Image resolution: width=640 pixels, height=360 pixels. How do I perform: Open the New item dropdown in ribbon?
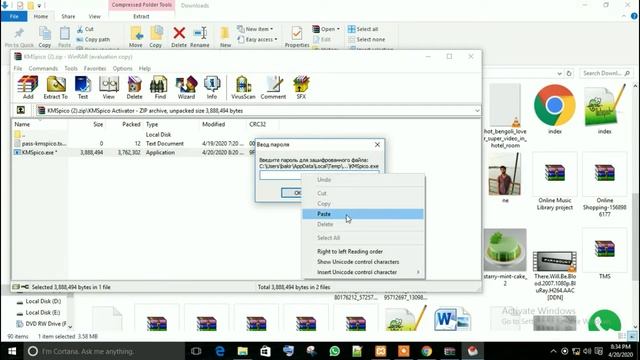point(256,29)
